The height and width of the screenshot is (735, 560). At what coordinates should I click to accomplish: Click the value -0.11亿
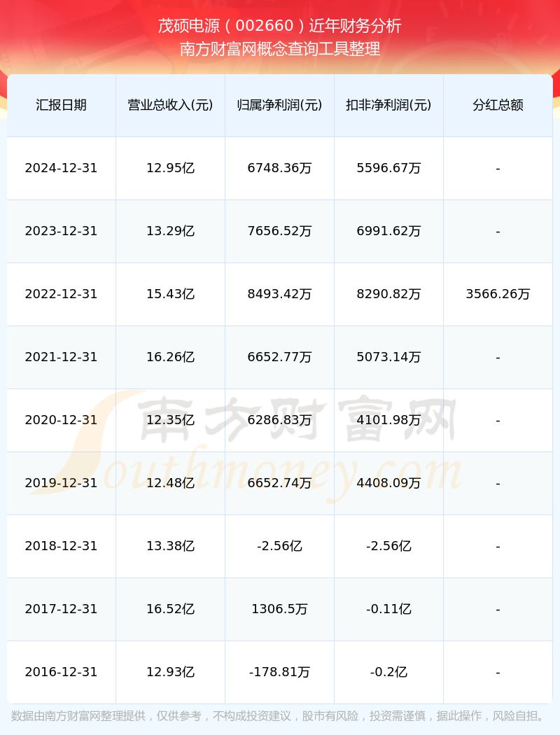389,609
